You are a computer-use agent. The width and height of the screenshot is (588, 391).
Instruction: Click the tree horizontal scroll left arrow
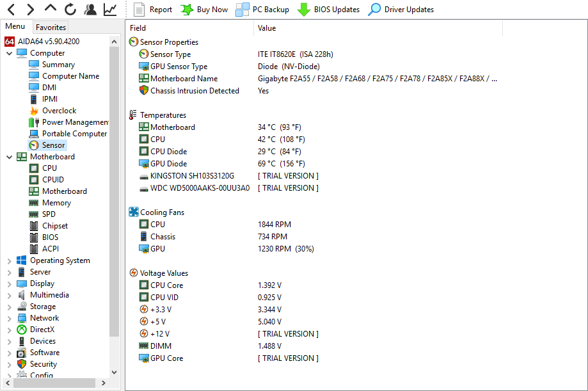click(x=8, y=383)
